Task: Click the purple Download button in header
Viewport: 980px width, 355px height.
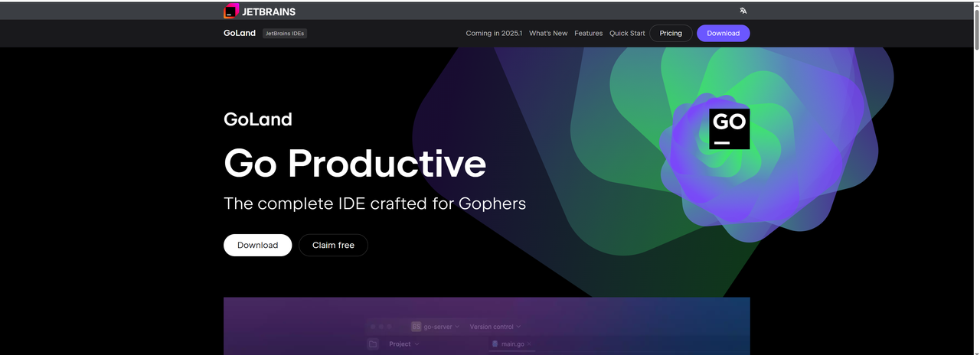Action: [x=724, y=33]
